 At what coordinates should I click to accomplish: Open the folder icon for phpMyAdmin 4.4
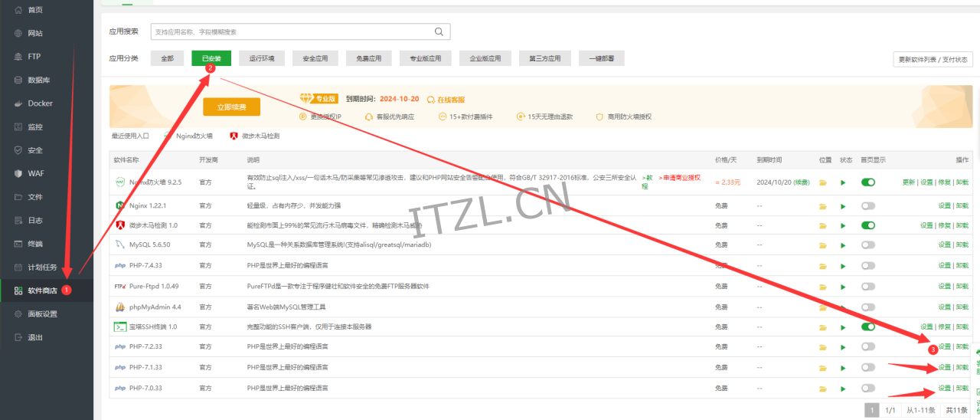coord(823,307)
